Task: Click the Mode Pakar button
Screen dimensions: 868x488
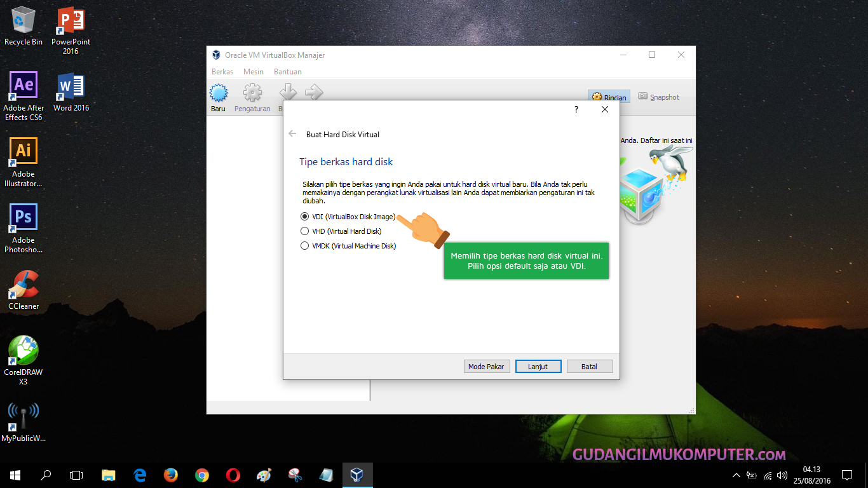Action: point(487,367)
